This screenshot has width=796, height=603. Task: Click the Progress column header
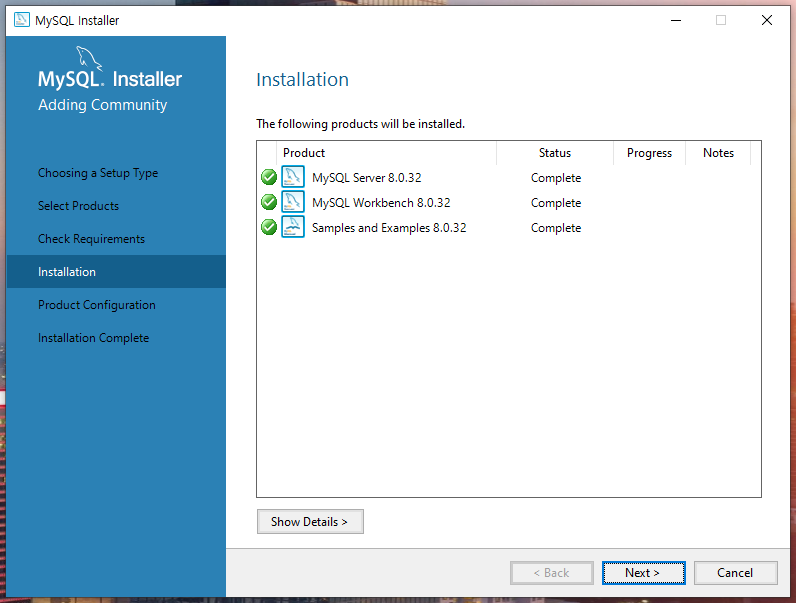pos(649,153)
